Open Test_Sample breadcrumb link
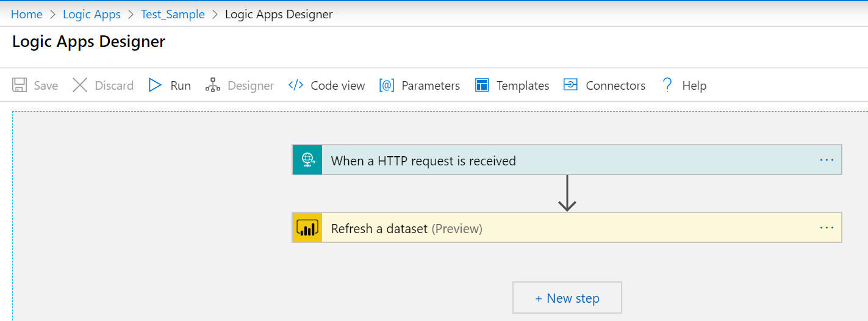 coord(173,15)
